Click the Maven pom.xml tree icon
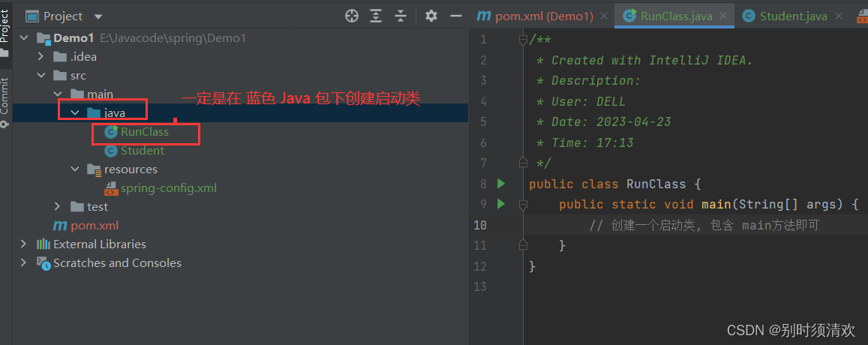The image size is (868, 345). pos(60,226)
